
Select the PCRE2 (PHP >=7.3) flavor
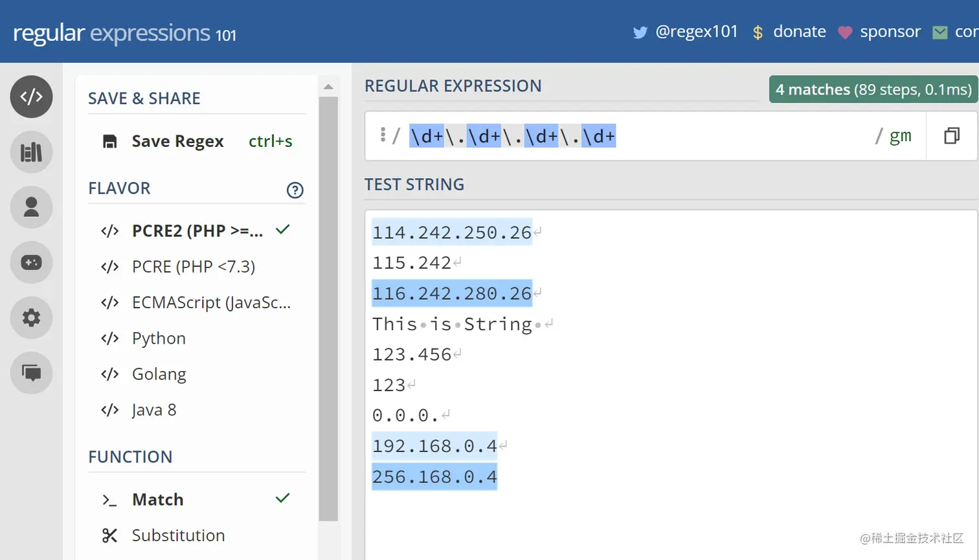[197, 231]
